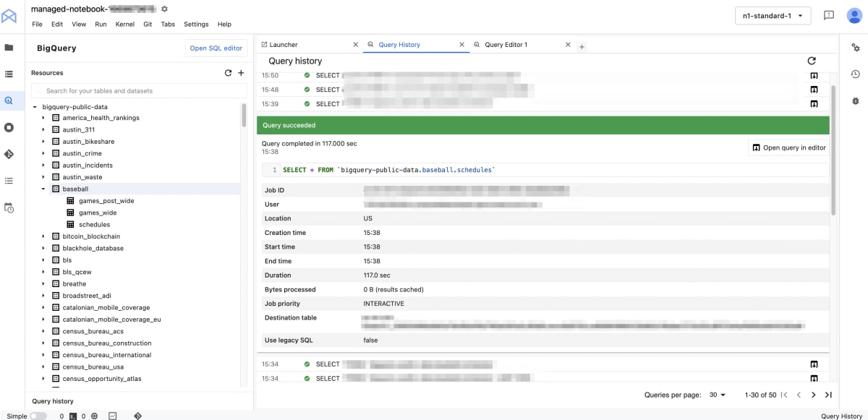
Task: Expand the america_health_rankings dataset
Action: (43, 118)
